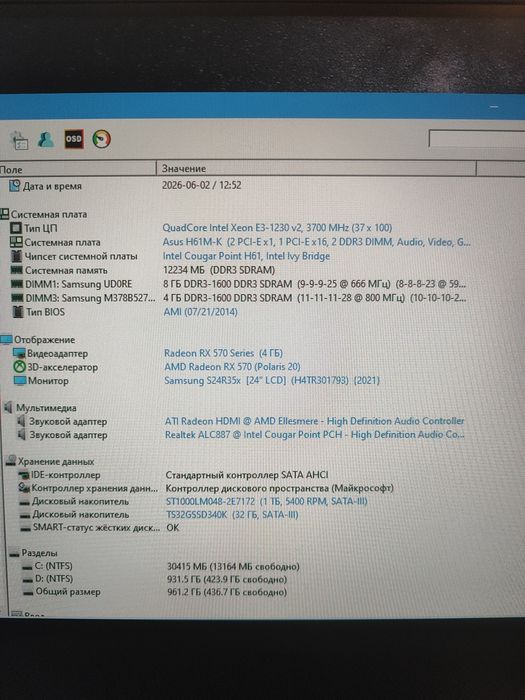Click the Realtek ALC887 audio link
This screenshot has height=700, width=525.
click(314, 434)
